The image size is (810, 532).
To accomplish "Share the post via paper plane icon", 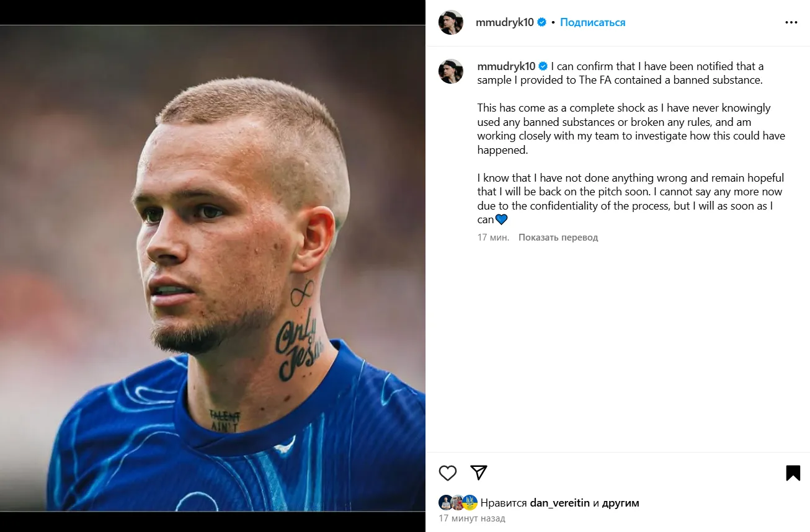I will pyautogui.click(x=478, y=472).
